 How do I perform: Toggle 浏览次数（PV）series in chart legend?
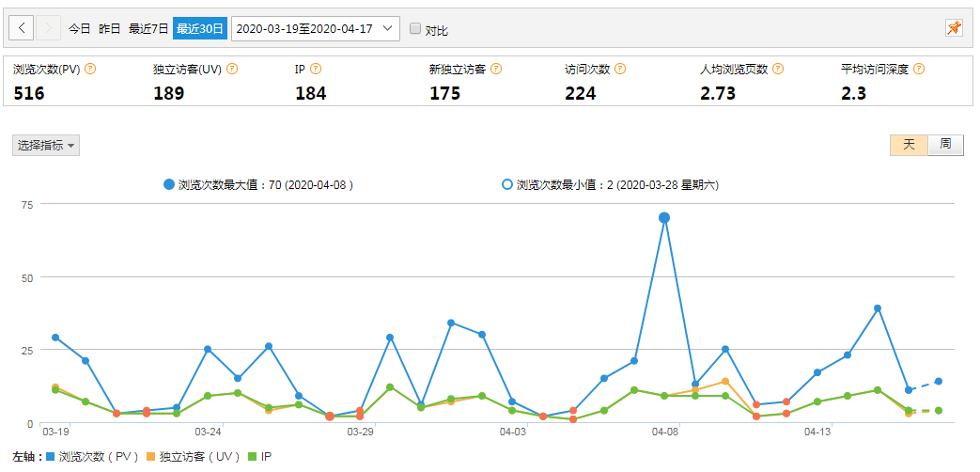91,457
